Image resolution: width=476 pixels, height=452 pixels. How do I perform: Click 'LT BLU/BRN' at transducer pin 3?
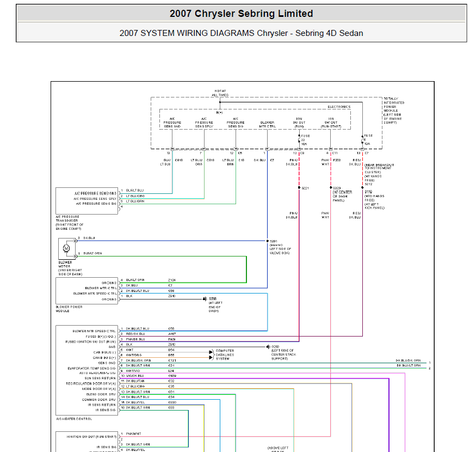point(135,201)
